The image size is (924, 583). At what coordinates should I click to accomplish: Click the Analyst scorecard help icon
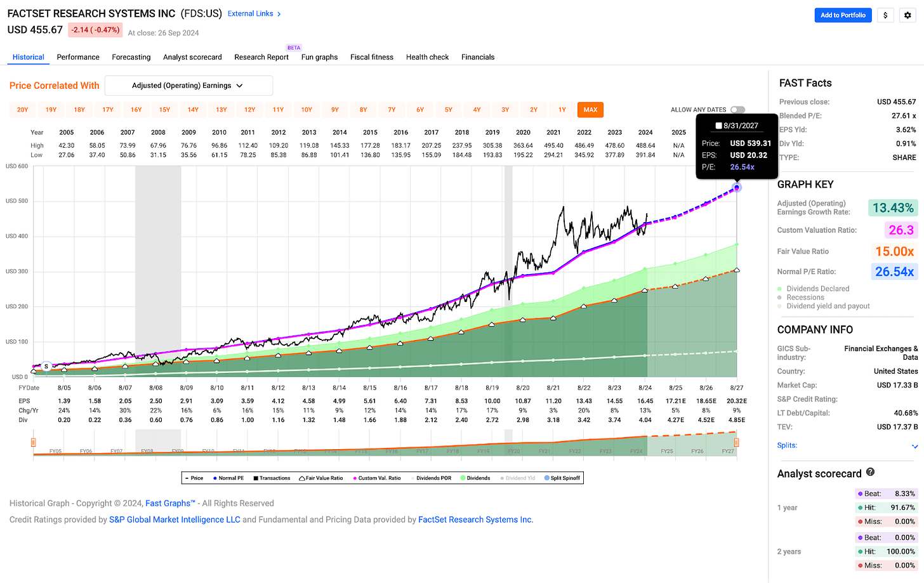pyautogui.click(x=870, y=472)
